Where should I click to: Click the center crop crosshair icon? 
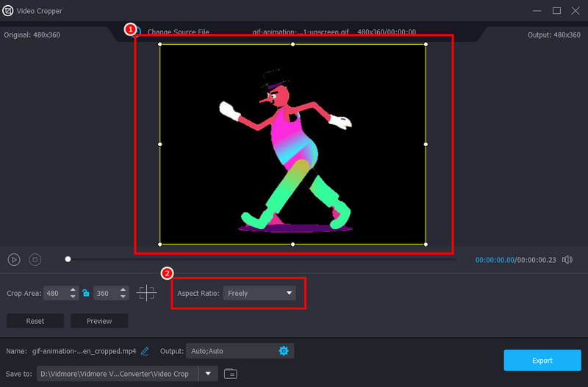pyautogui.click(x=146, y=293)
